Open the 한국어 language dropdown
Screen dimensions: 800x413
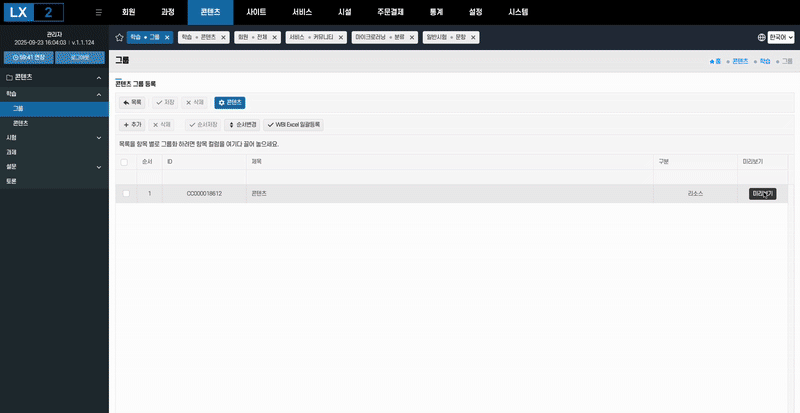pyautogui.click(x=777, y=37)
